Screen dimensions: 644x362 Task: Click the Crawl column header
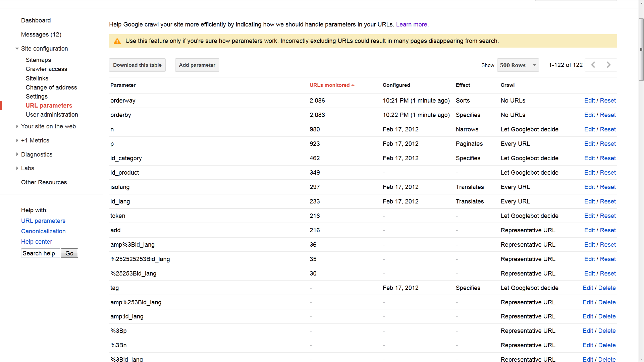coord(507,85)
